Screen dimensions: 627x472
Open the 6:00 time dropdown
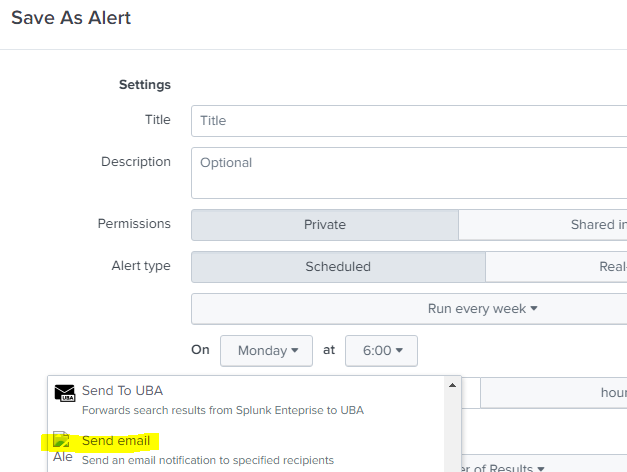(x=381, y=351)
